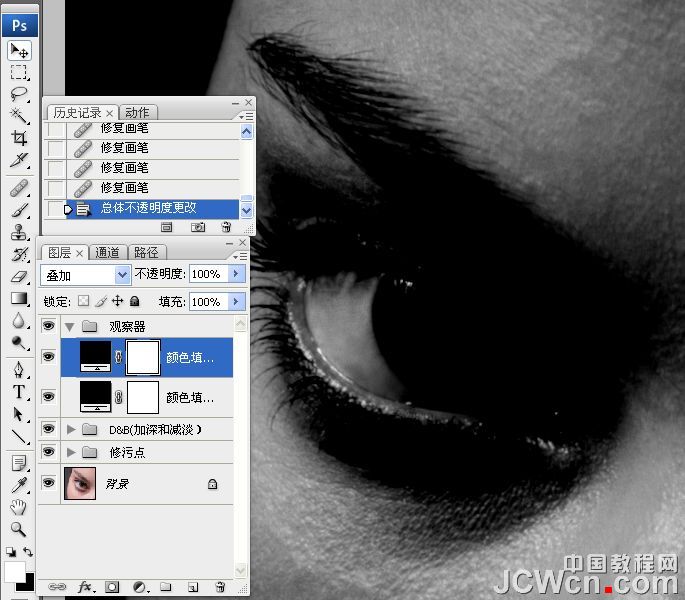Toggle lock transparent pixels checkbox
Viewport: 685px width, 600px height.
pos(83,301)
